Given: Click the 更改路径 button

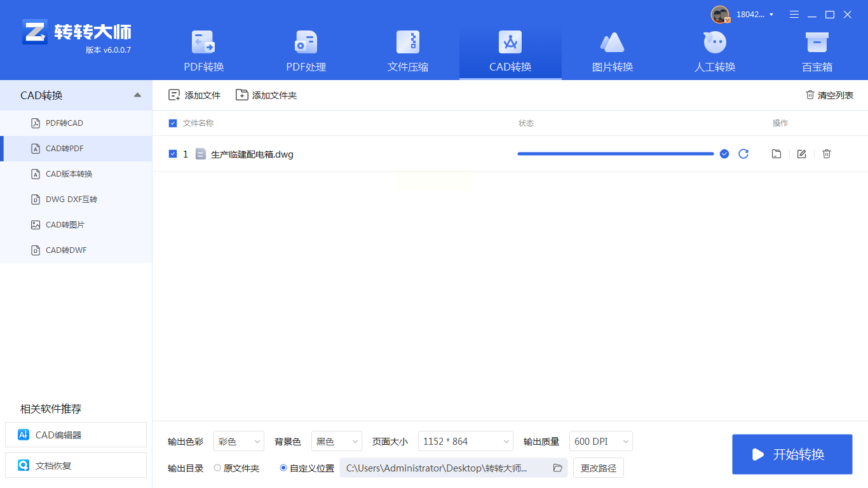Looking at the screenshot, I should click(x=599, y=468).
